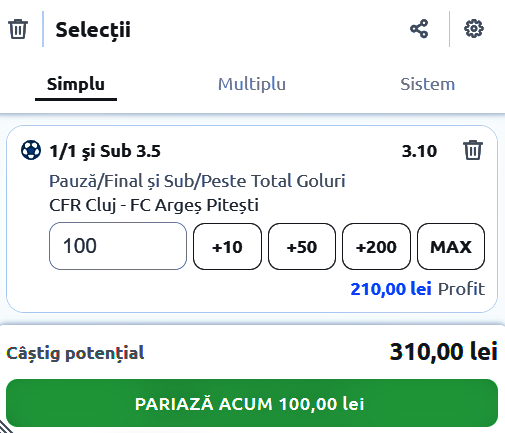Image resolution: width=505 pixels, height=433 pixels.
Task: Remove the CFR Cluj selection
Action: (x=473, y=150)
